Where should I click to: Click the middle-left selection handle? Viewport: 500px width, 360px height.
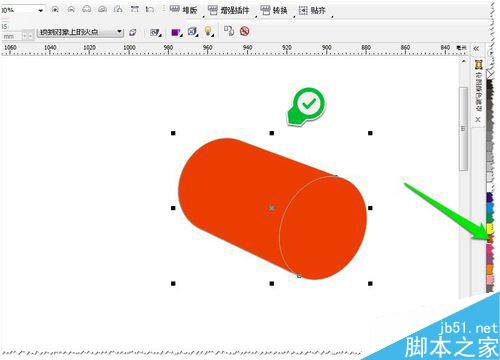(173, 208)
